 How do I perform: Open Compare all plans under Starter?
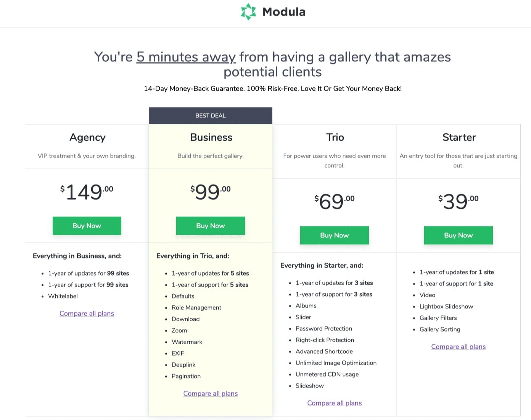[459, 346]
